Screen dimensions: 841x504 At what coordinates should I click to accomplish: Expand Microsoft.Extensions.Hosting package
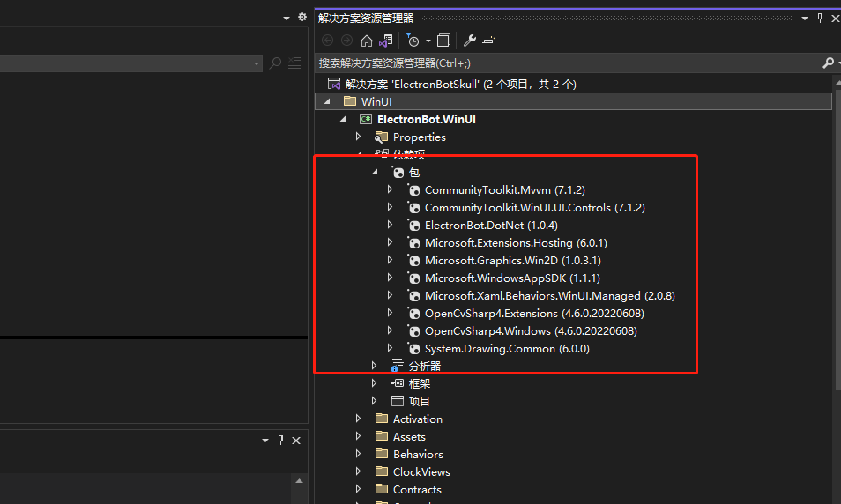[x=390, y=242]
